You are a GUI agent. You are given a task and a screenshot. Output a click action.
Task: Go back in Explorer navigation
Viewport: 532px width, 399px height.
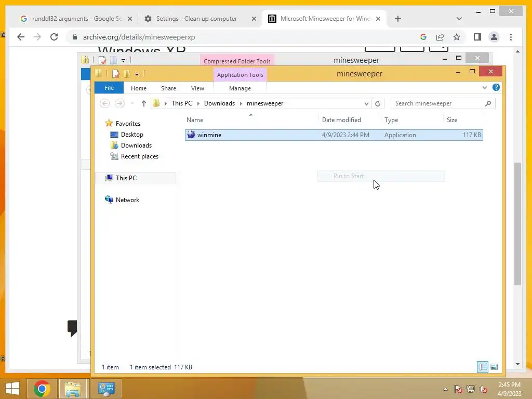click(x=104, y=103)
